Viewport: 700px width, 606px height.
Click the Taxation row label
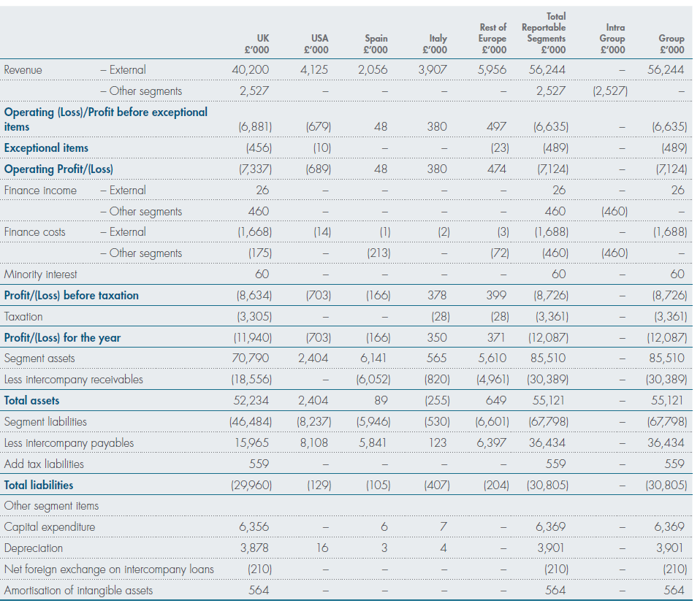tap(23, 317)
